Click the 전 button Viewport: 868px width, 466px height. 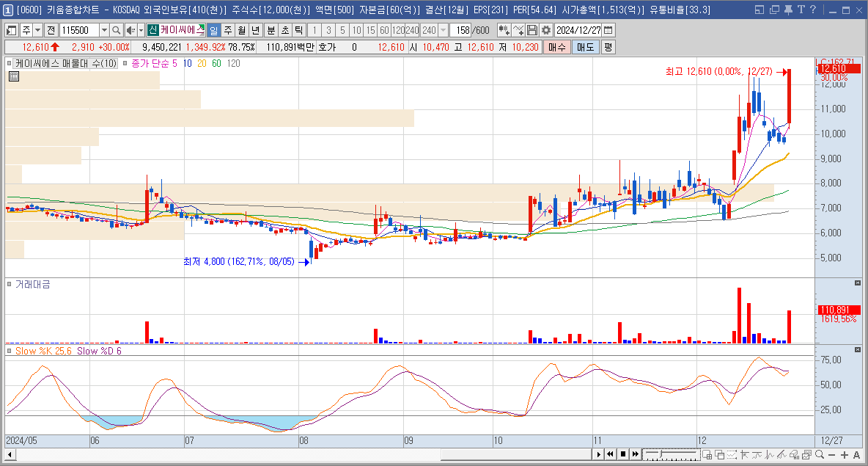[x=51, y=31]
